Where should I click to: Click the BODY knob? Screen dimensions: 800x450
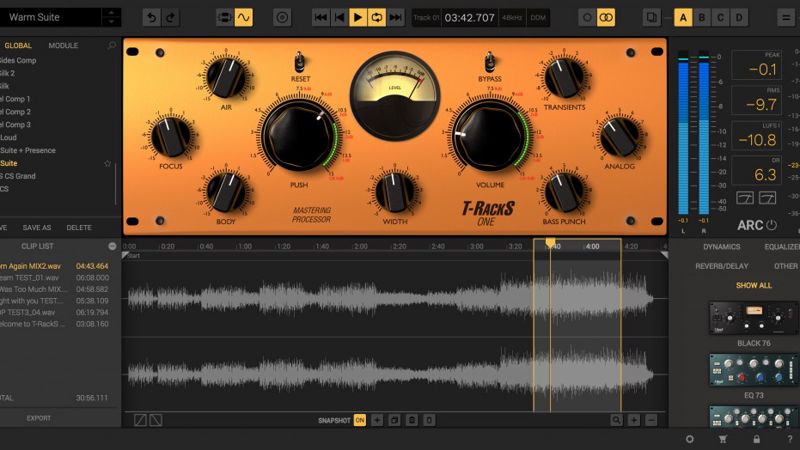pyautogui.click(x=226, y=192)
